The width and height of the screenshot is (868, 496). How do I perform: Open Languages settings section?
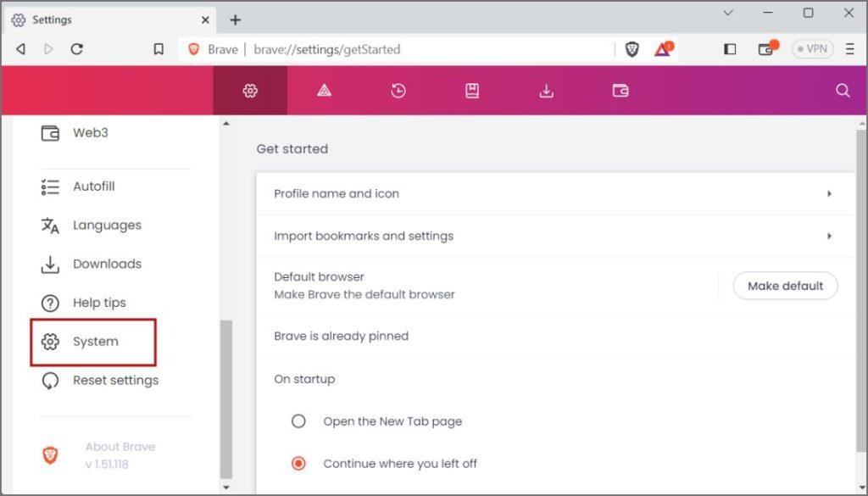108,226
